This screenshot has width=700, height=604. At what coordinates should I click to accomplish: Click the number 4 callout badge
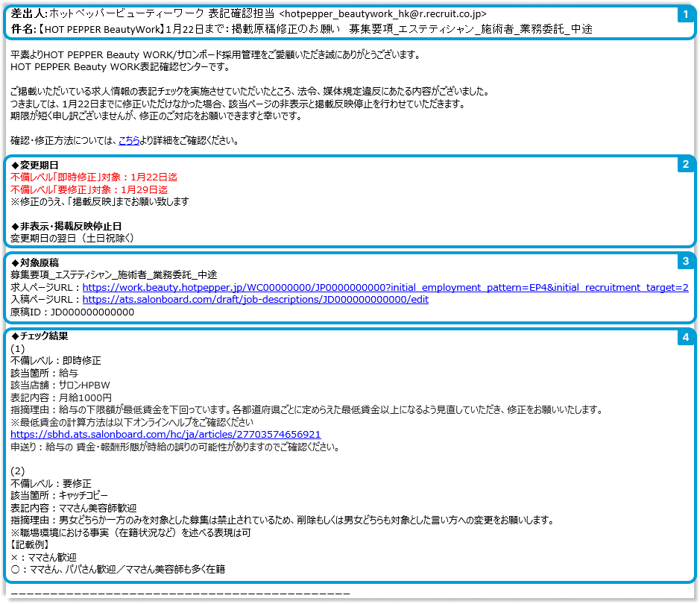(x=686, y=338)
